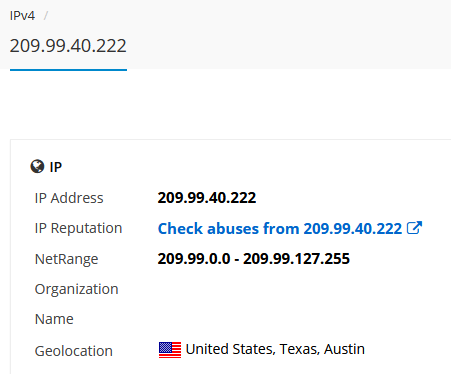This screenshot has width=451, height=374.
Task: Click the IP Address label
Action: (69, 198)
